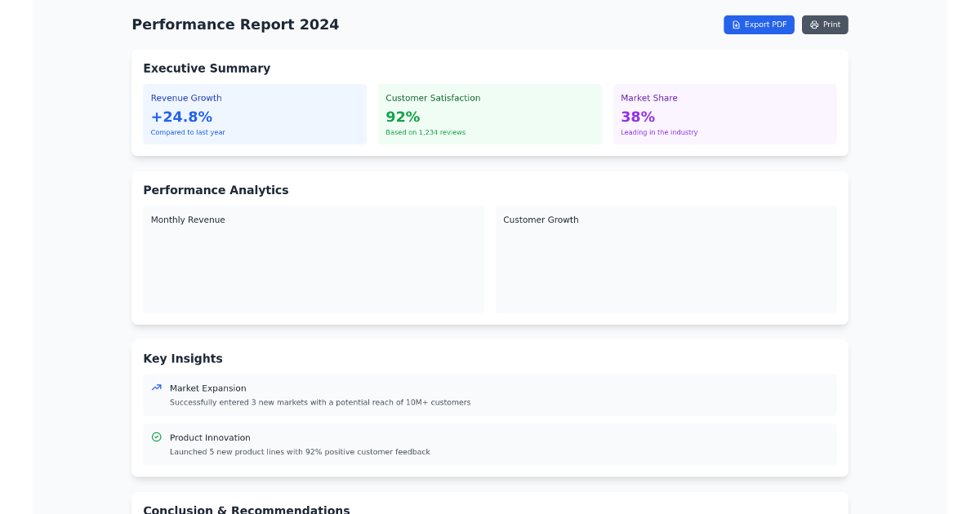
Task: Click the Monthly Revenue chart area
Action: [314, 259]
